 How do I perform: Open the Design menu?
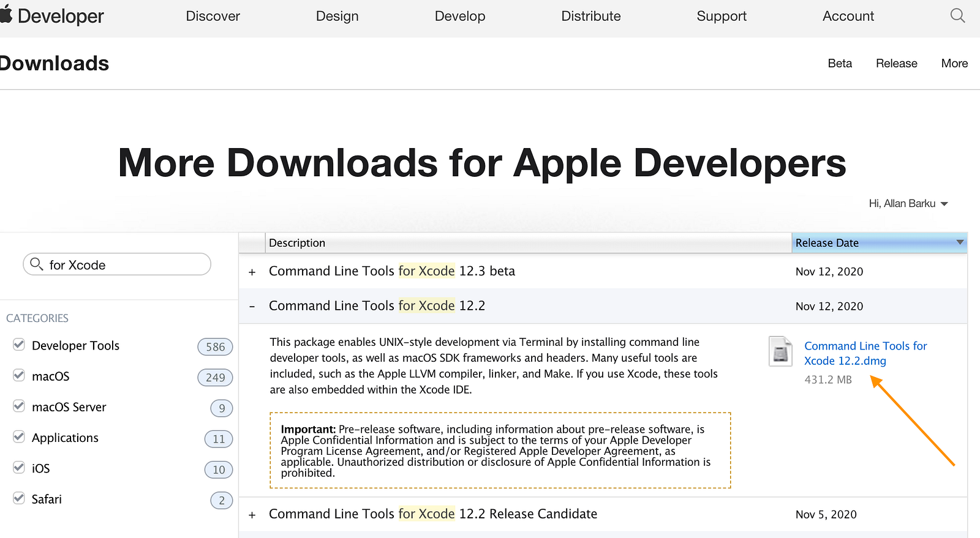click(x=337, y=16)
